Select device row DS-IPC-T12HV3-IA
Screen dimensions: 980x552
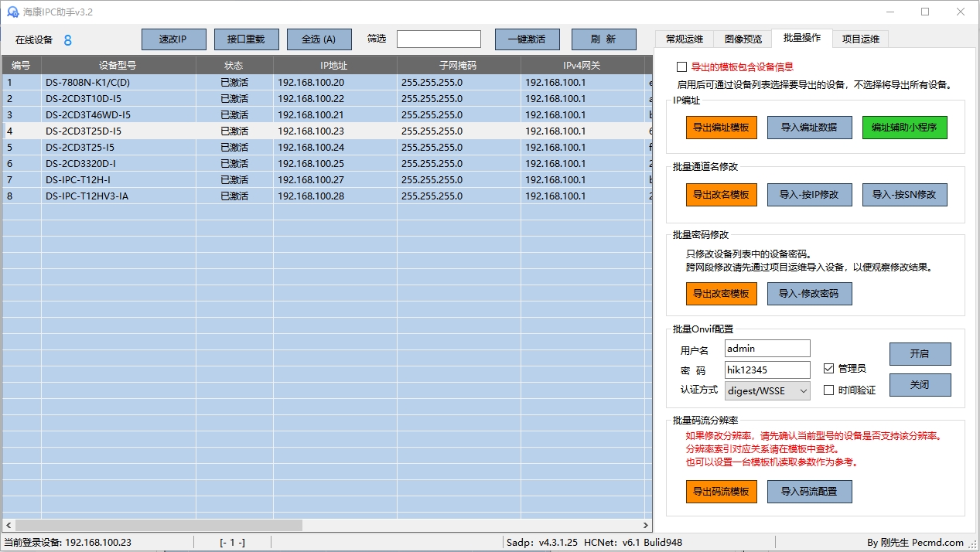click(327, 196)
